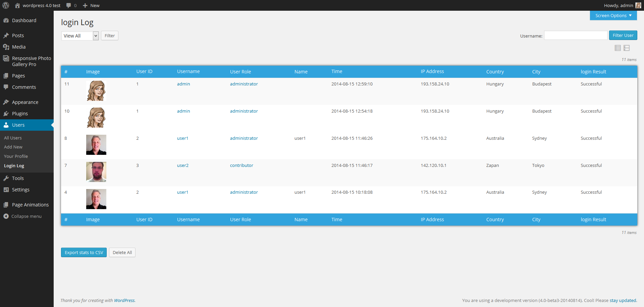Switch to compact List View mode
The height and width of the screenshot is (307, 644).
click(618, 48)
